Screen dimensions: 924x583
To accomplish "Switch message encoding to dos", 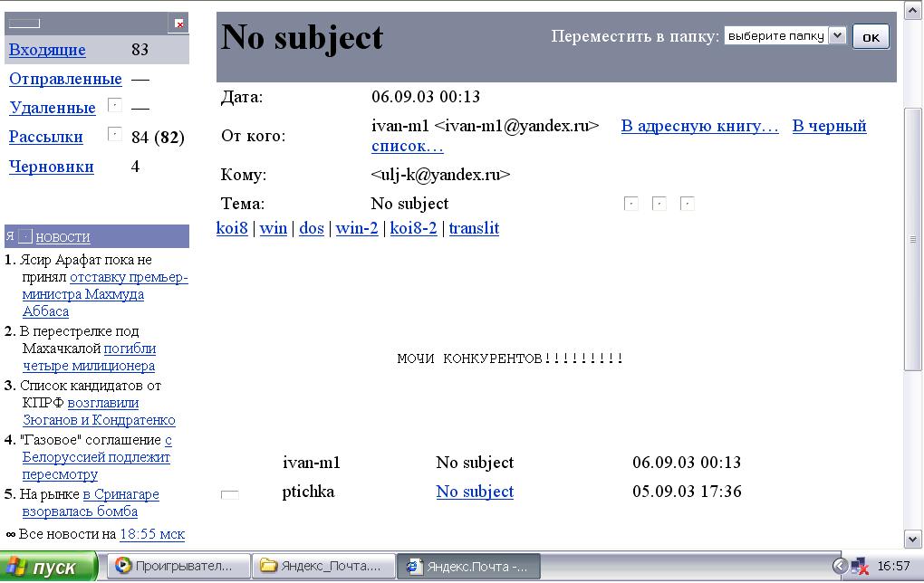I will [x=311, y=228].
